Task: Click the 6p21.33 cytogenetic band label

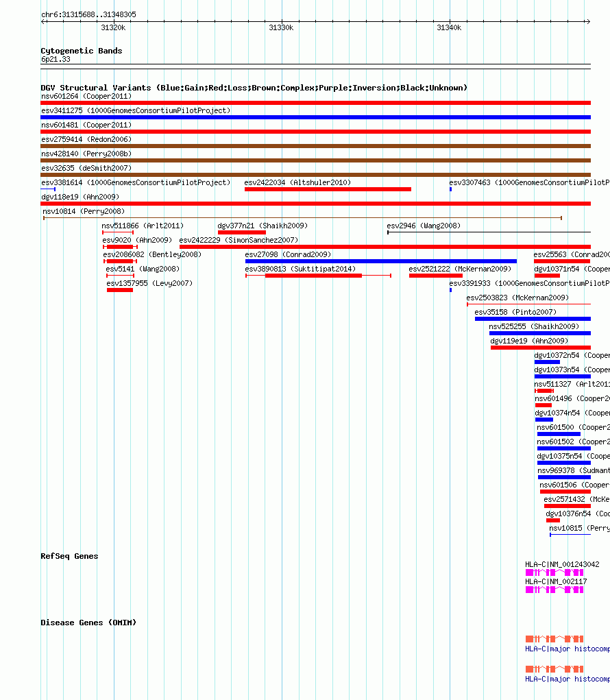Action: coord(56,59)
